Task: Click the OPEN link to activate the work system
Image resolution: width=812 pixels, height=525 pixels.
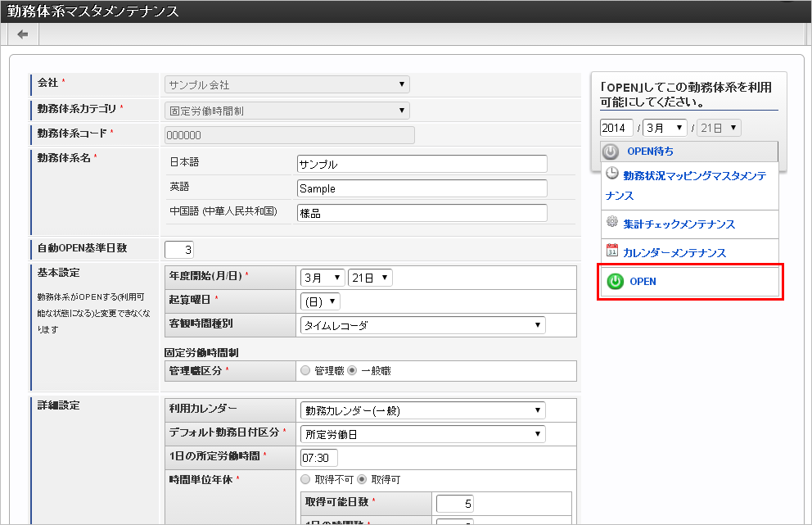Action: (x=643, y=282)
